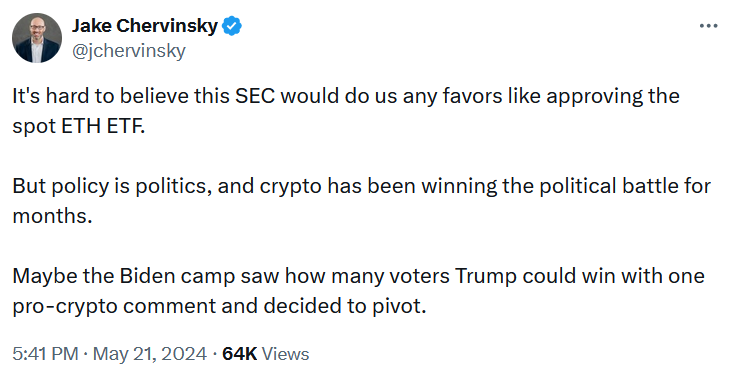Click the phrase spot ETH ETF
This screenshot has width=734, height=377.
(79, 126)
